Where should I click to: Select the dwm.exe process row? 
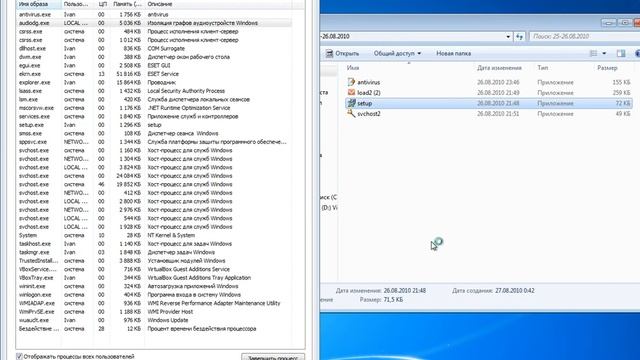[x=154, y=57]
